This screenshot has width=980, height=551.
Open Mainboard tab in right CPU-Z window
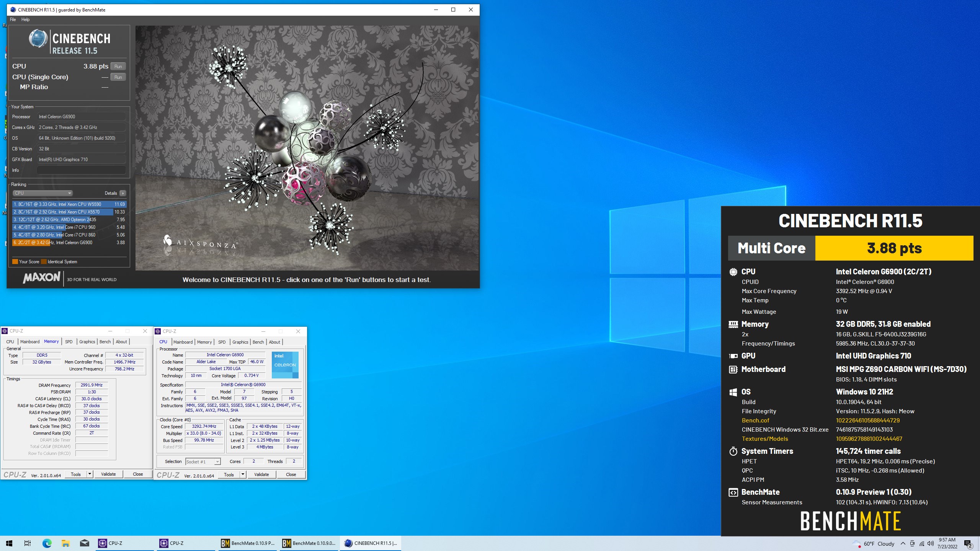tap(183, 342)
